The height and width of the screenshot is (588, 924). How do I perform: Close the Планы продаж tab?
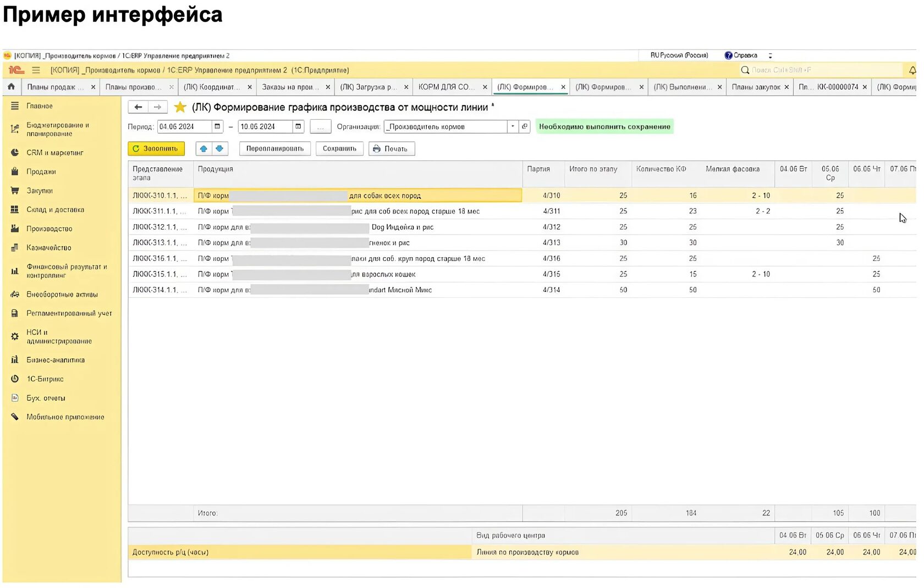(x=93, y=87)
